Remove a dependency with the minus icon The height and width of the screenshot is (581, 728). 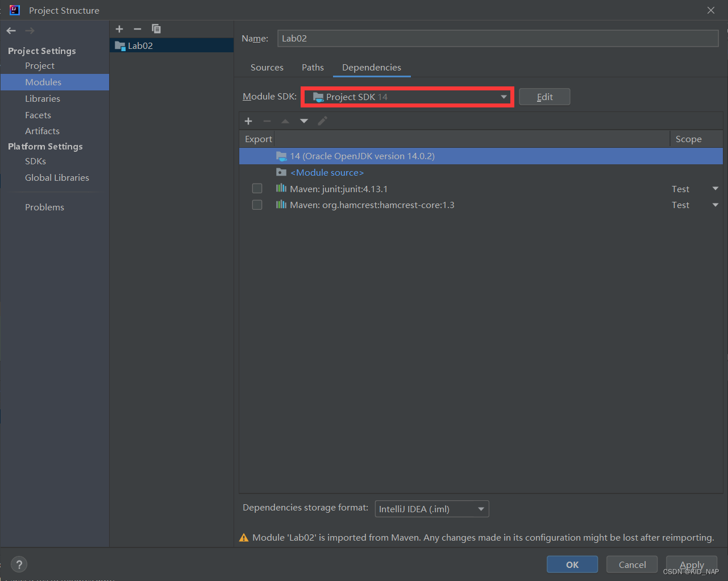267,121
